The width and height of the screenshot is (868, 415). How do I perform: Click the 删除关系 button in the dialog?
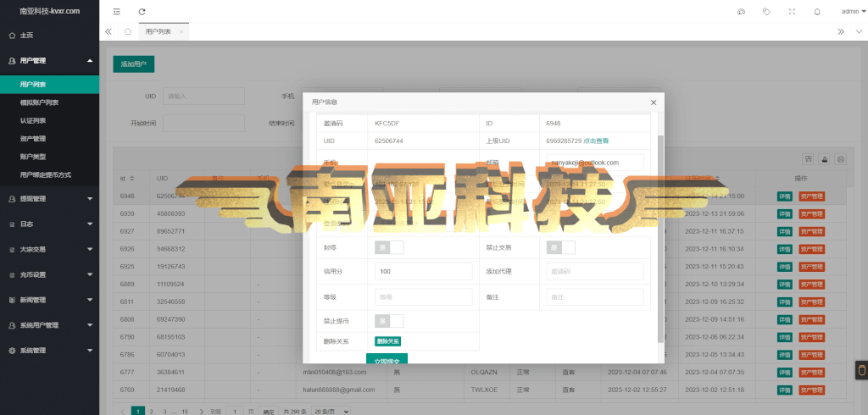pos(387,341)
